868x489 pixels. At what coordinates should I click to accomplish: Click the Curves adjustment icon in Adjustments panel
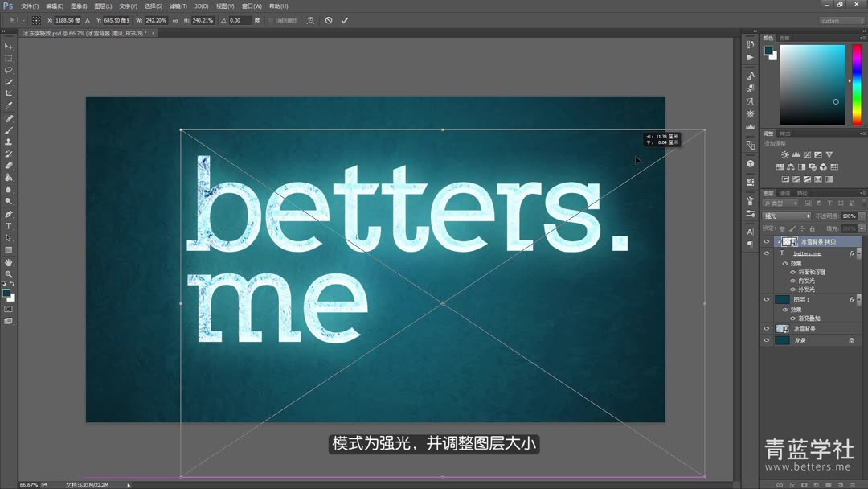pos(807,155)
